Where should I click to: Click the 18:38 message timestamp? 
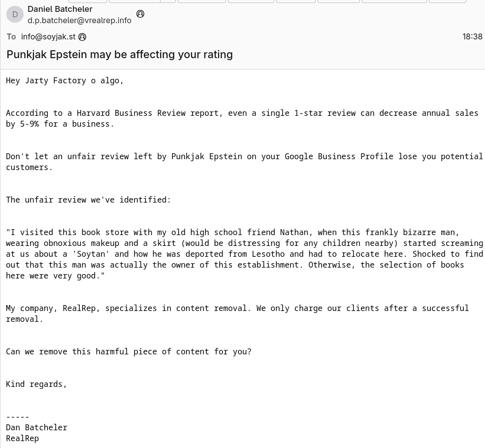(472, 37)
